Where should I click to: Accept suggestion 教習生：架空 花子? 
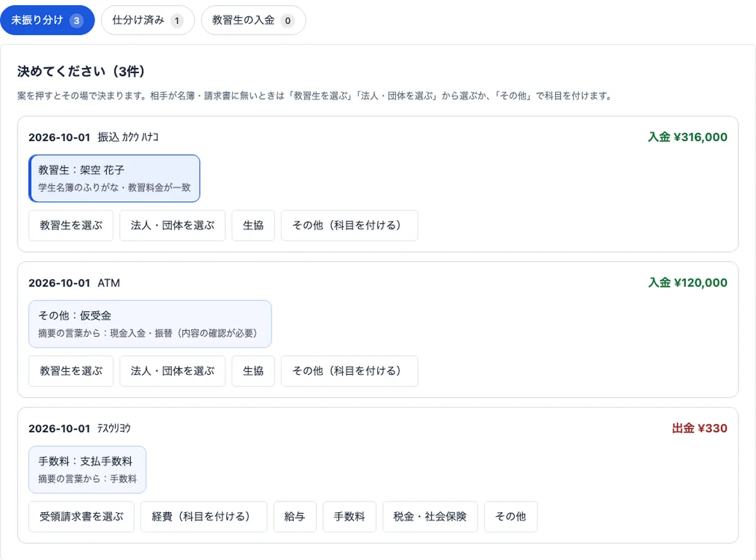114,178
